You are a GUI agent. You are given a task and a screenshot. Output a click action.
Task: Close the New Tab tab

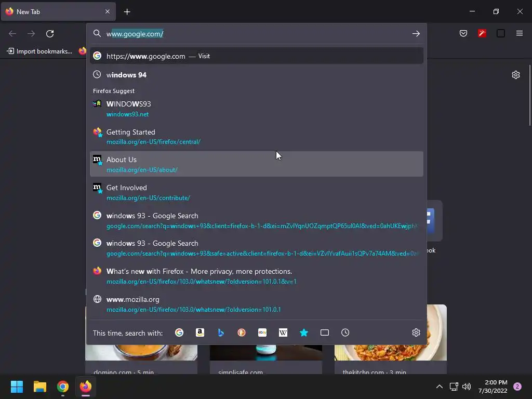(108, 11)
